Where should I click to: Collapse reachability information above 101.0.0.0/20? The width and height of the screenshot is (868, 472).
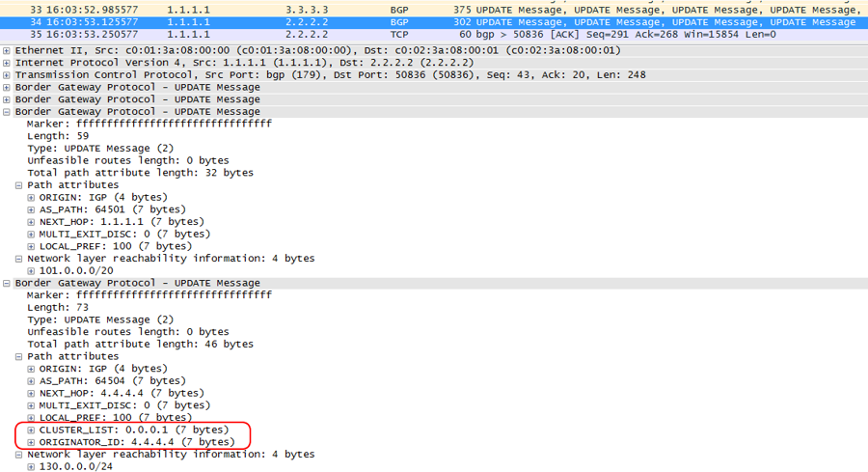[19, 259]
